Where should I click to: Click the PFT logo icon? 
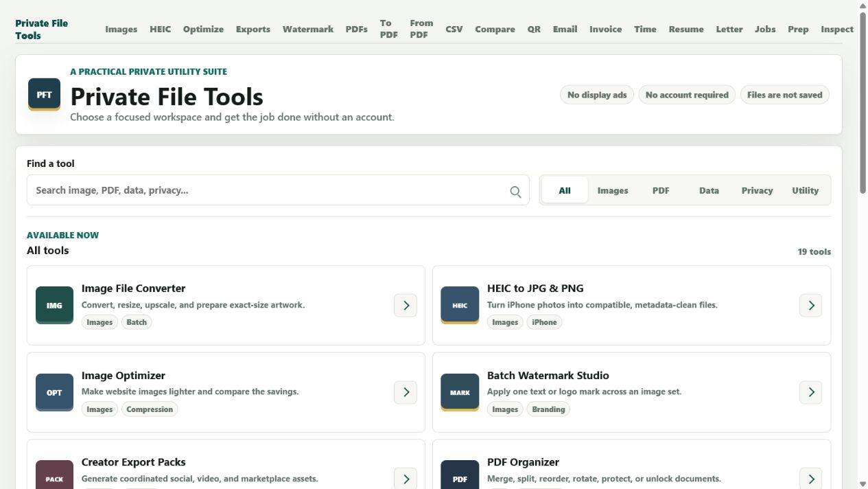[x=44, y=94]
